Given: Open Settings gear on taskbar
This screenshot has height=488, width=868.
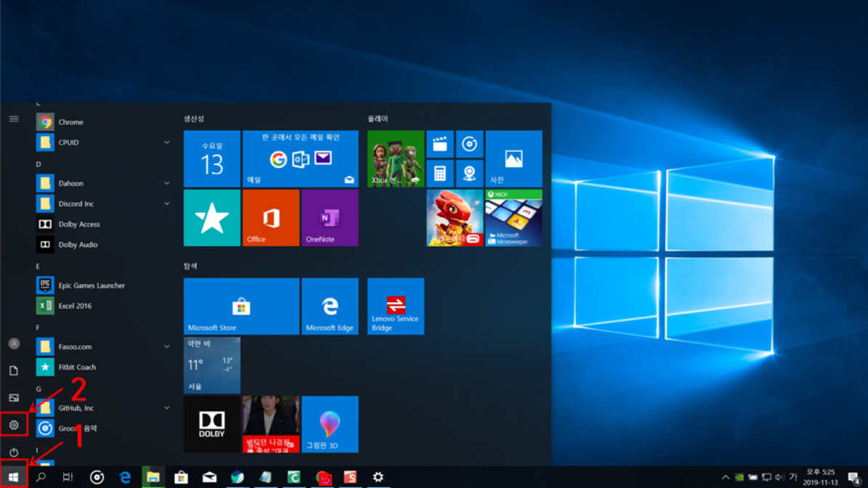Looking at the screenshot, I should [378, 477].
